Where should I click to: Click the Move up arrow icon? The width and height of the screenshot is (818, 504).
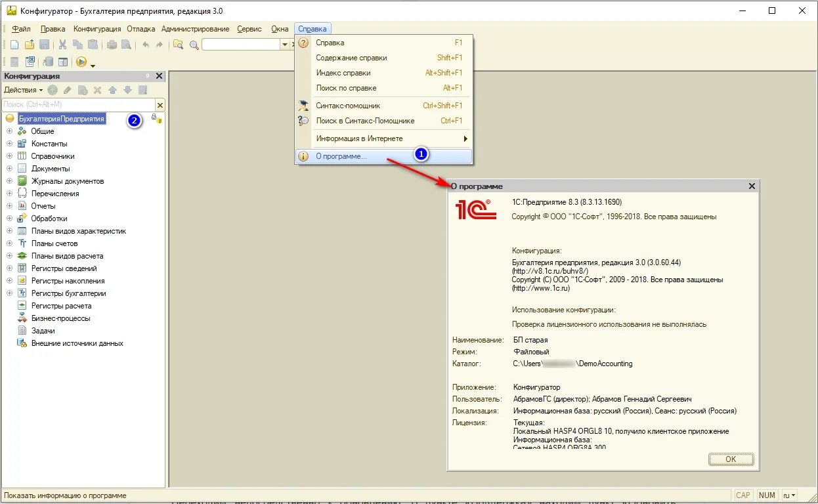(x=112, y=90)
